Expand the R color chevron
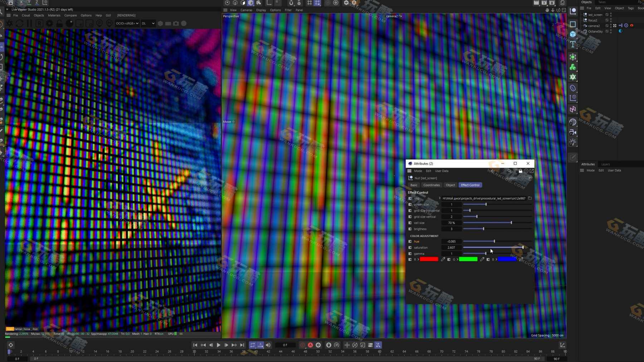The height and width of the screenshot is (362, 644). pyautogui.click(x=418, y=259)
